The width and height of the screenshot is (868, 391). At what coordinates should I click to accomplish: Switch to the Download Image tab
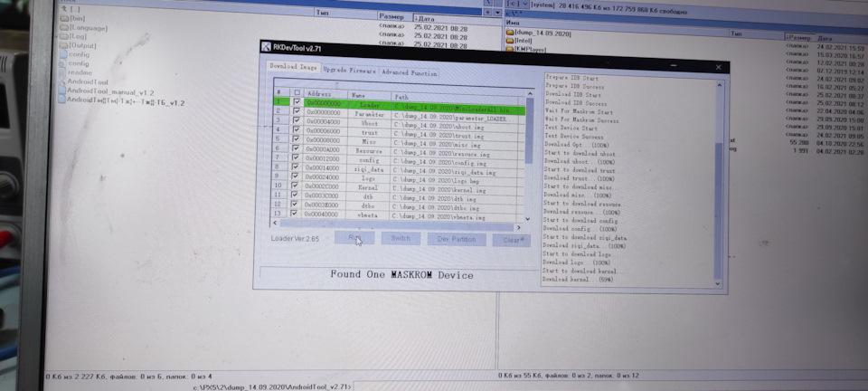[293, 66]
